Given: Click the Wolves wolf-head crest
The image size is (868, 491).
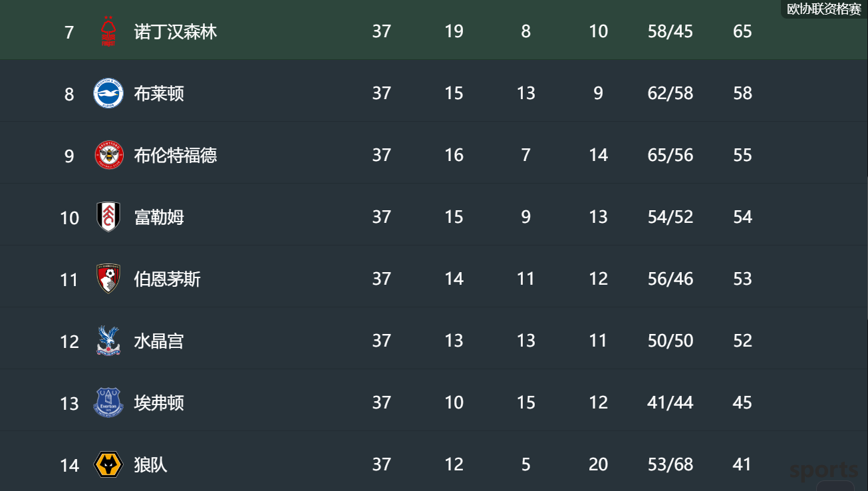Looking at the screenshot, I should (x=108, y=464).
